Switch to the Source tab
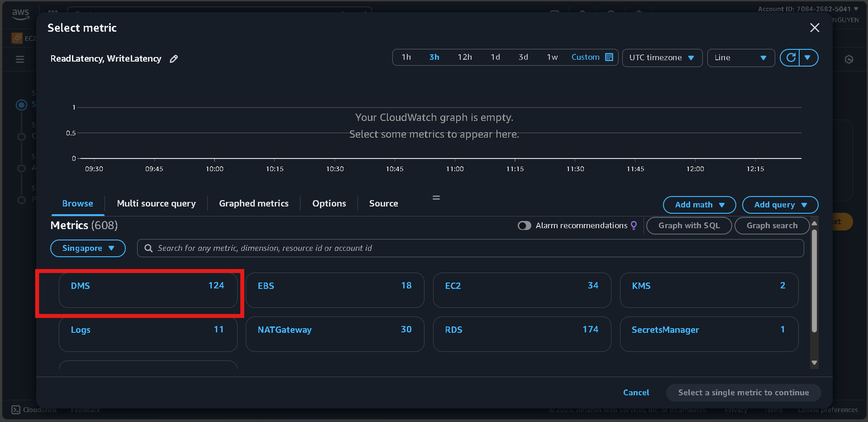868x422 pixels. point(383,203)
